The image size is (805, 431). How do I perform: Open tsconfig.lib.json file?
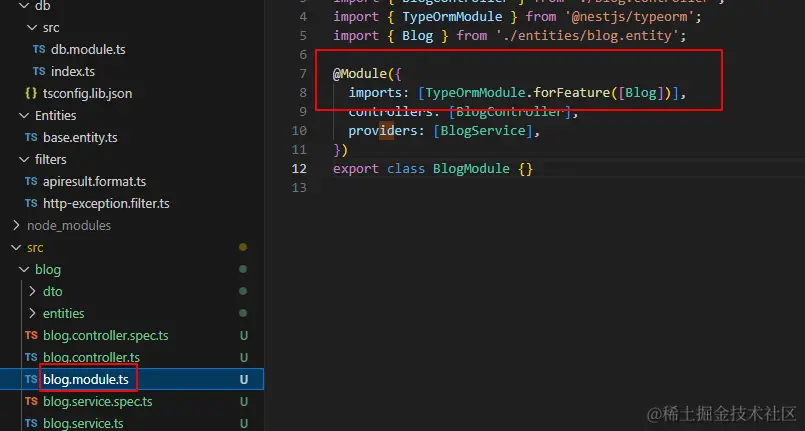pos(87,93)
